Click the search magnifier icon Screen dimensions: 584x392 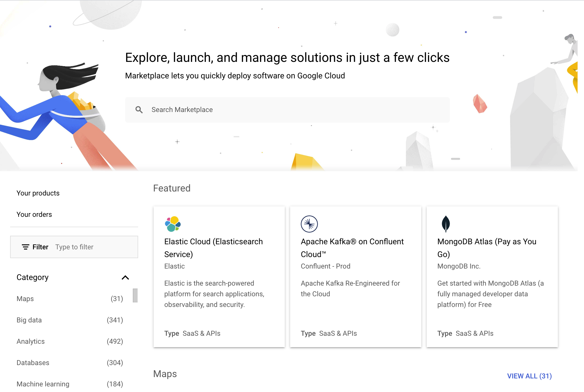pyautogui.click(x=139, y=110)
